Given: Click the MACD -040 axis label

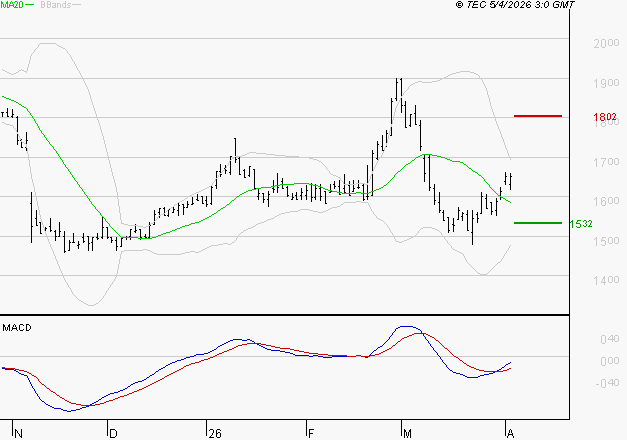Looking at the screenshot, I should [x=607, y=383].
